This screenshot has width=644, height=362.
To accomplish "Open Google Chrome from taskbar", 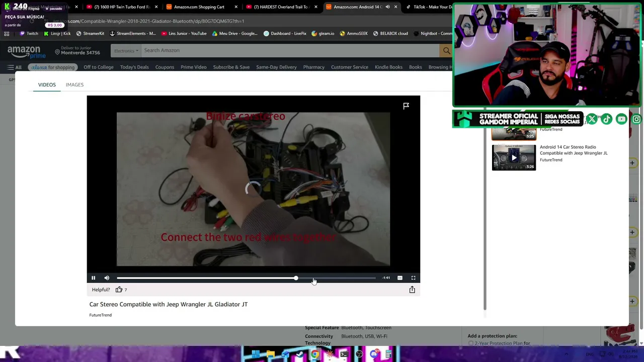I will [315, 354].
